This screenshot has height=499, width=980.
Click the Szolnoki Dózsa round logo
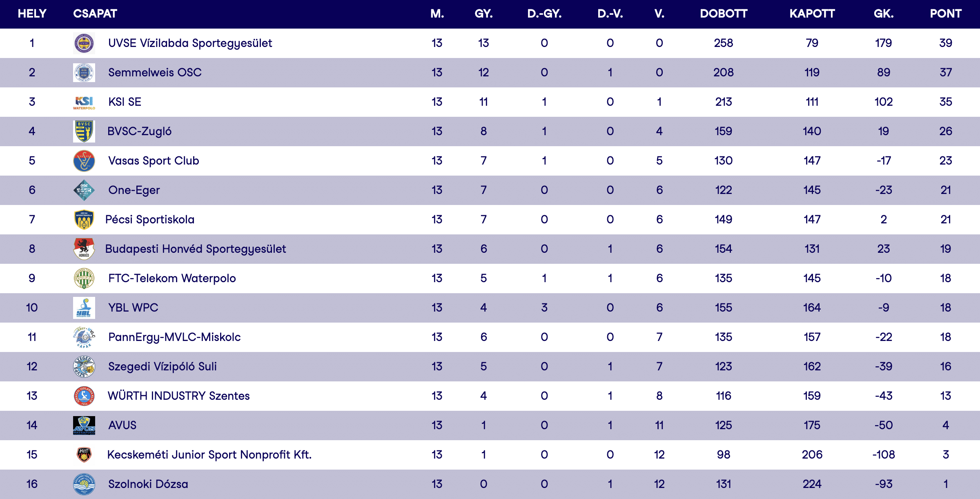coord(84,484)
